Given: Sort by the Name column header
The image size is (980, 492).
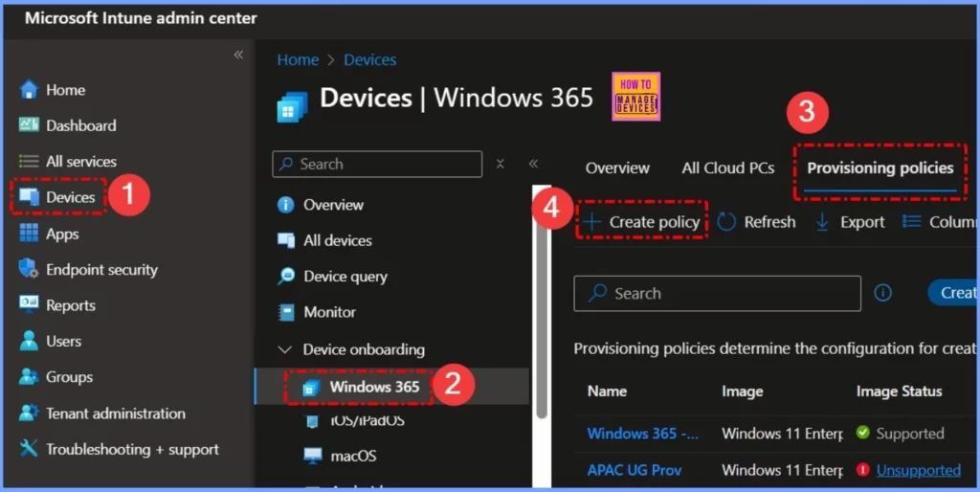Looking at the screenshot, I should [607, 391].
